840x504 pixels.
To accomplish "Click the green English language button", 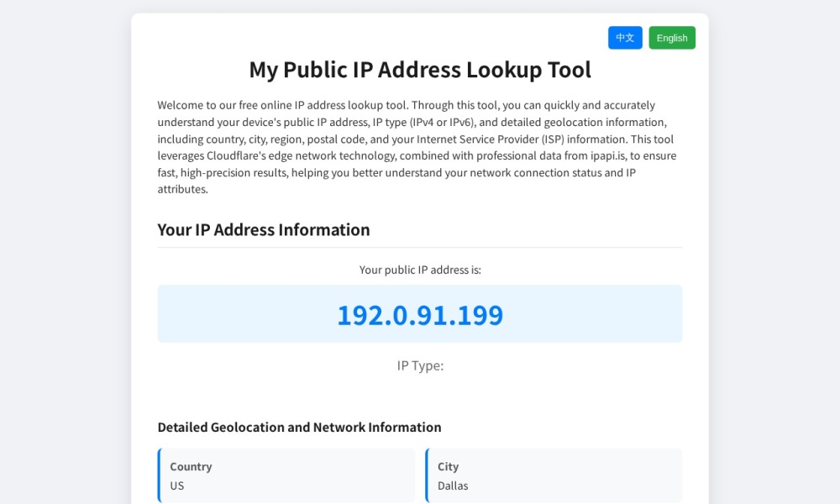I will tap(671, 38).
